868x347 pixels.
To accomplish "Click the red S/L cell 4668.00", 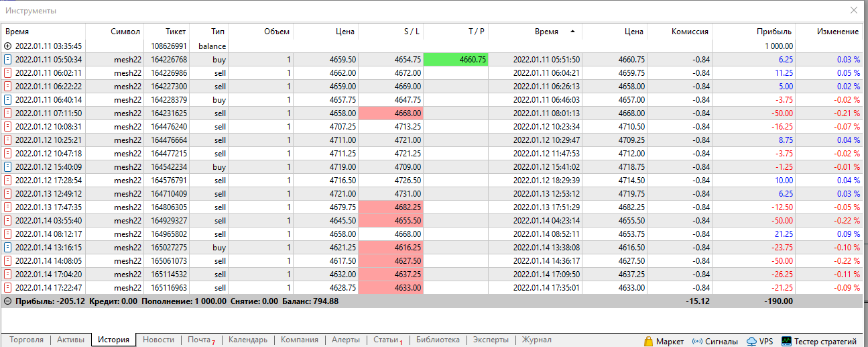I will tap(391, 113).
